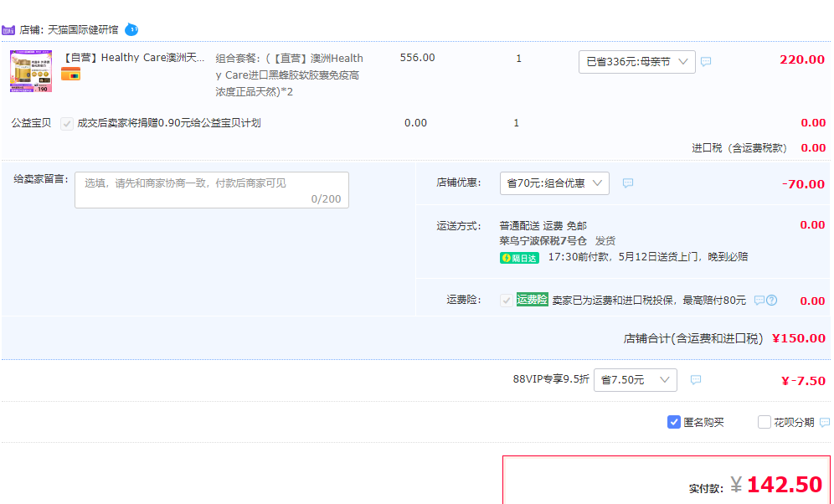Click the store name 天猫国际健研馆

(x=83, y=30)
